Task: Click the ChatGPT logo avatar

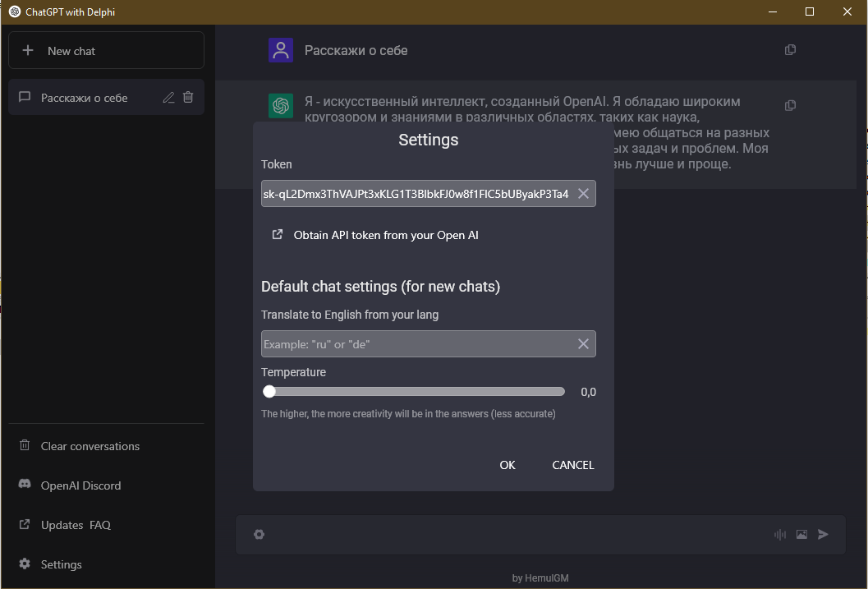Action: click(281, 106)
